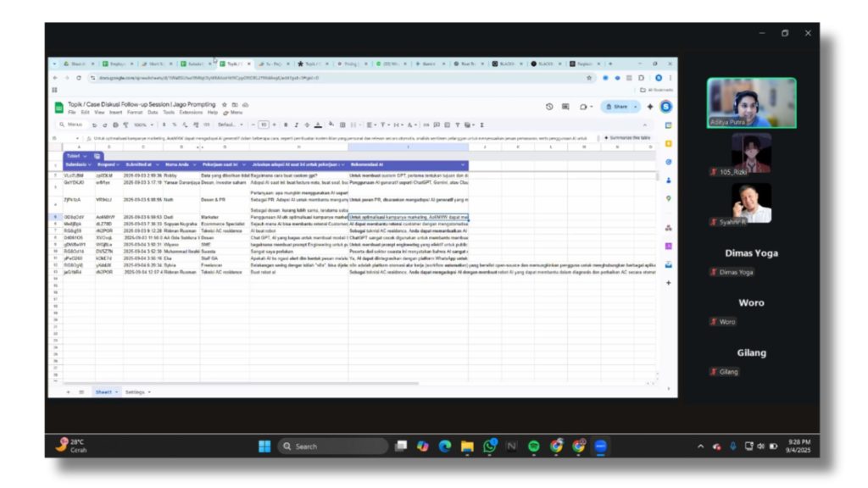Click 'Summarize this table' button
Image resolution: width=868 pixels, height=488 pixels.
pyautogui.click(x=629, y=137)
